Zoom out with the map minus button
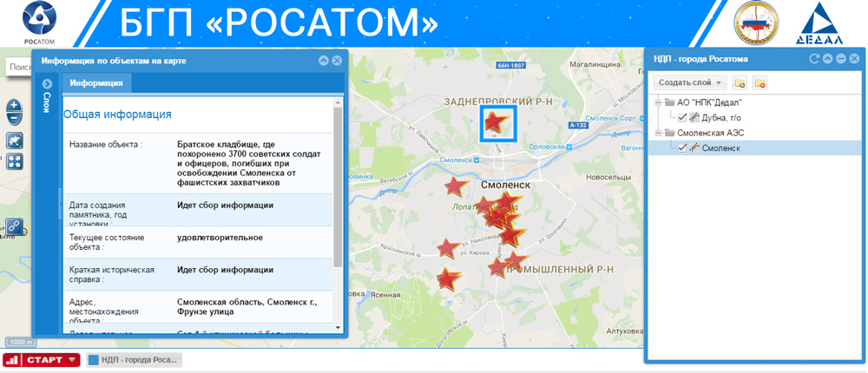Viewport: 868px width, 373px height. (x=15, y=118)
